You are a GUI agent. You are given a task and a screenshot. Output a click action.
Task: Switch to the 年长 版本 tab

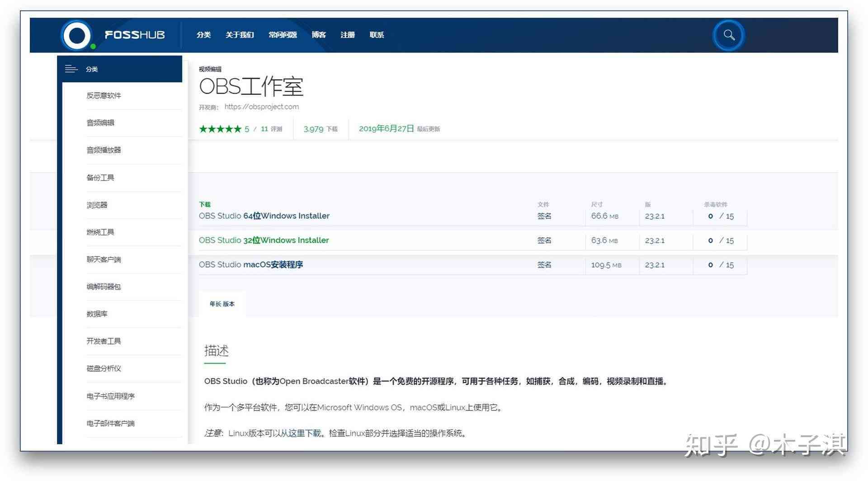222,304
